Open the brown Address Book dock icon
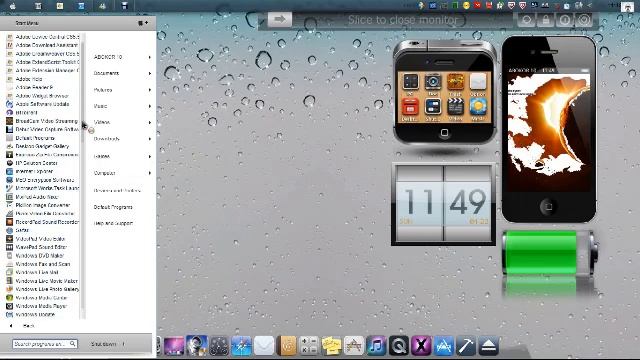This screenshot has height=360, width=640. [287, 346]
